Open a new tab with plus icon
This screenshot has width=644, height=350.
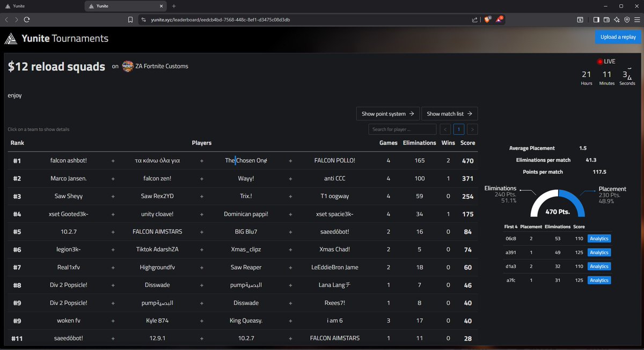click(174, 6)
